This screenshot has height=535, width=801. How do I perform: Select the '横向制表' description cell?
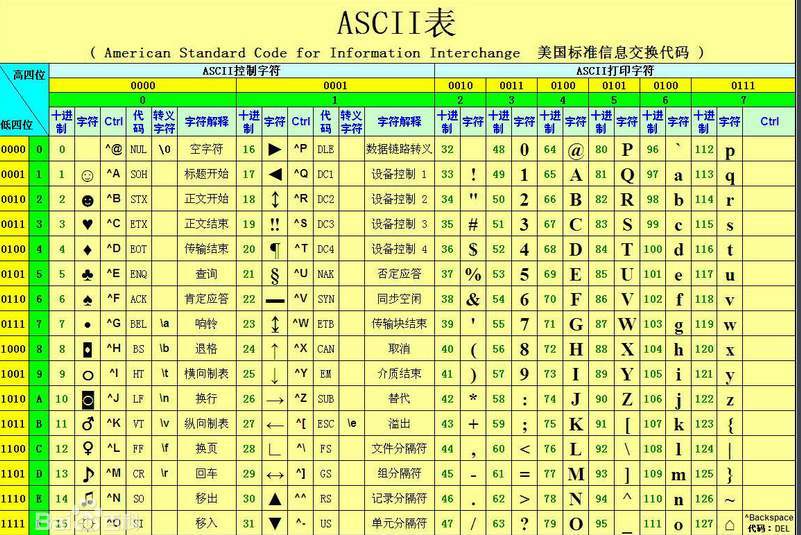point(206,374)
